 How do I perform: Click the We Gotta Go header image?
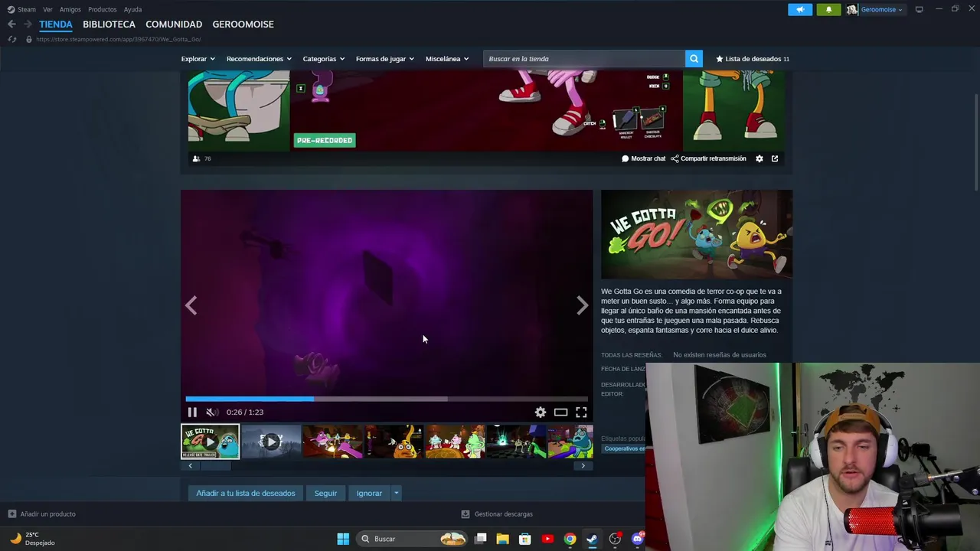pos(697,234)
